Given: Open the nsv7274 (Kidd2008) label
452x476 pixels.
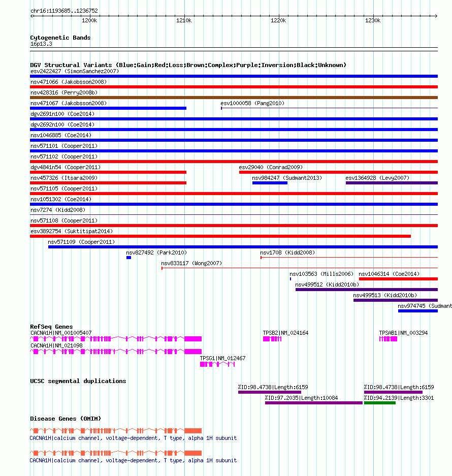Looking at the screenshot, I should pyautogui.click(x=58, y=210).
